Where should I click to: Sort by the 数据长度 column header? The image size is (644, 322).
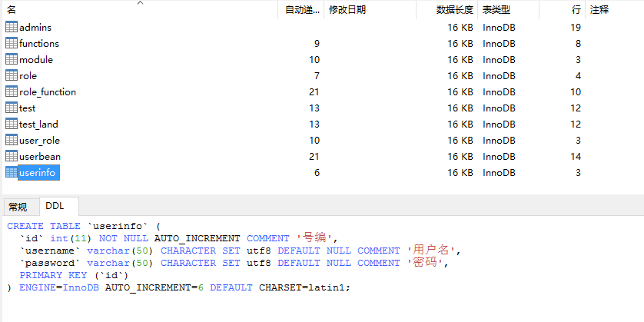[x=455, y=10]
